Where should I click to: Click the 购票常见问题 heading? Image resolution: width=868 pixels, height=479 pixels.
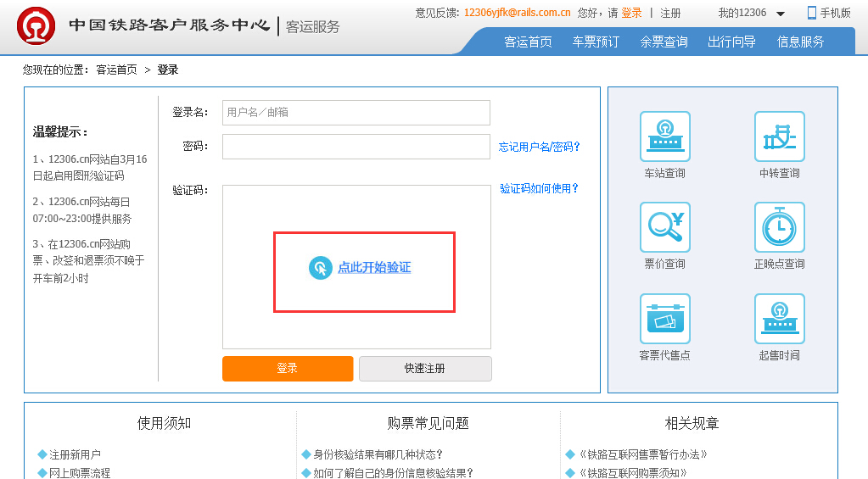[428, 424]
